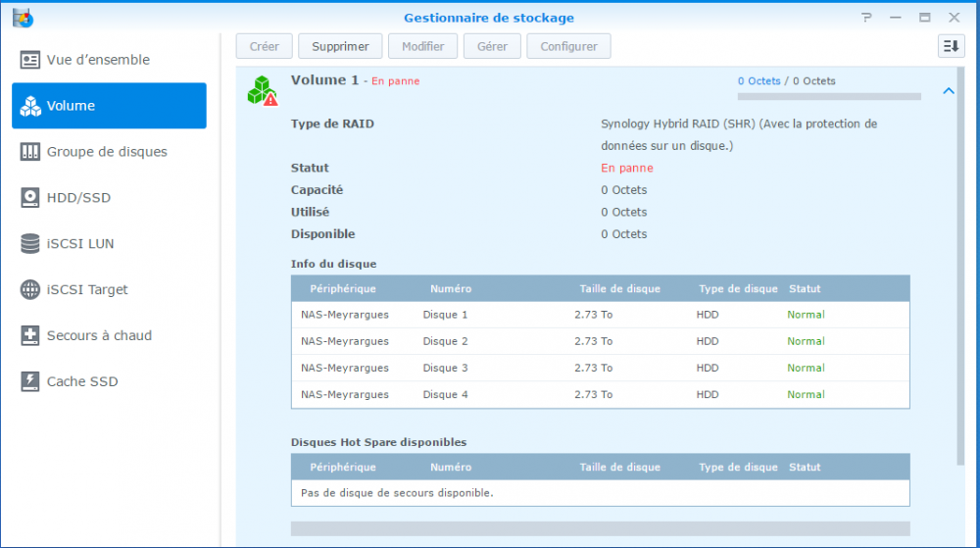Select the Disque 1 row
The width and height of the screenshot is (980, 548).
click(x=600, y=315)
